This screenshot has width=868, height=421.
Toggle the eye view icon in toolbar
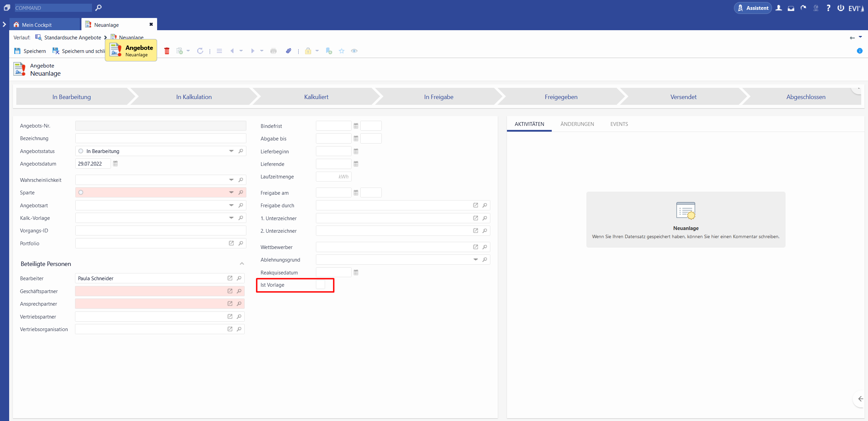pyautogui.click(x=354, y=51)
